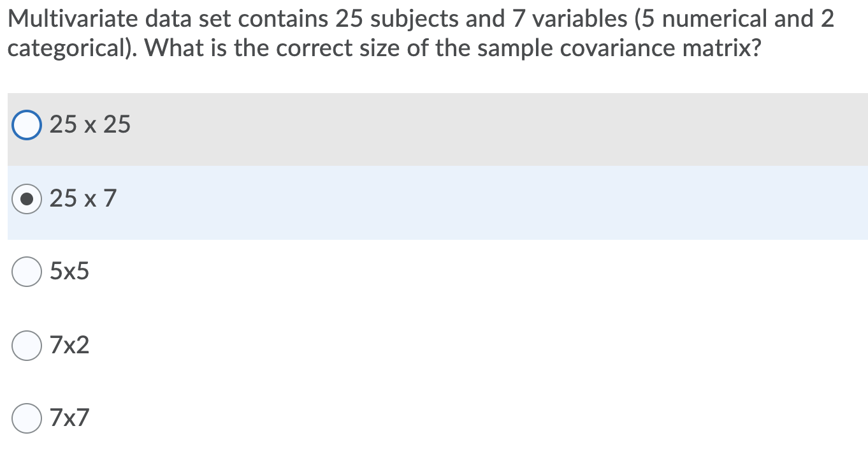
Task: Click the gray 25 x 25 answer row
Action: coord(255,124)
